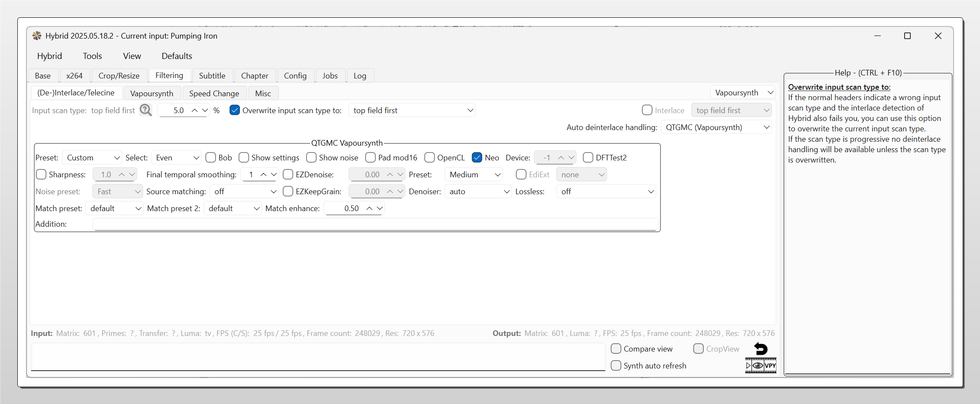Click the Addition text input field
Image resolution: width=980 pixels, height=404 pixels.
coord(375,224)
